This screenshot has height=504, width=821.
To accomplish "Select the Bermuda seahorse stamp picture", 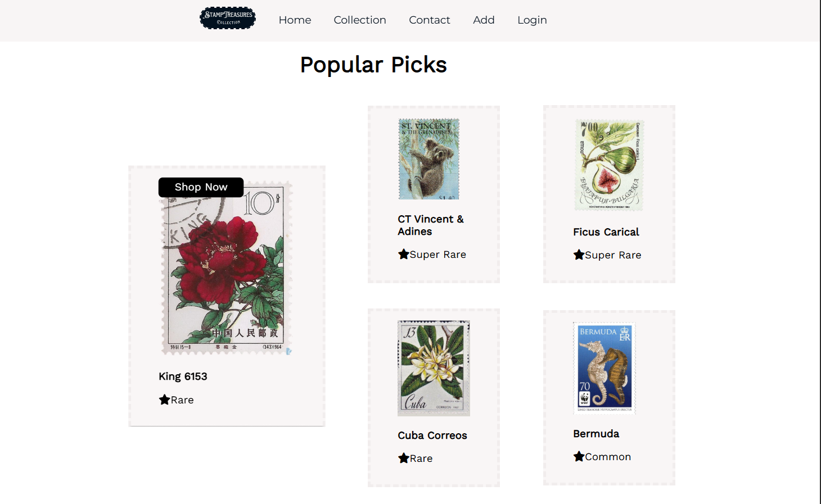I will tap(605, 367).
